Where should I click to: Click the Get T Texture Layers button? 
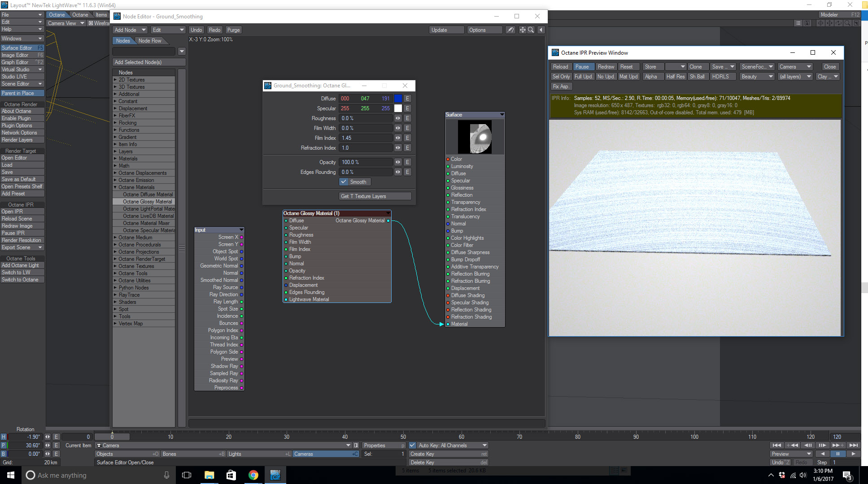tap(375, 196)
